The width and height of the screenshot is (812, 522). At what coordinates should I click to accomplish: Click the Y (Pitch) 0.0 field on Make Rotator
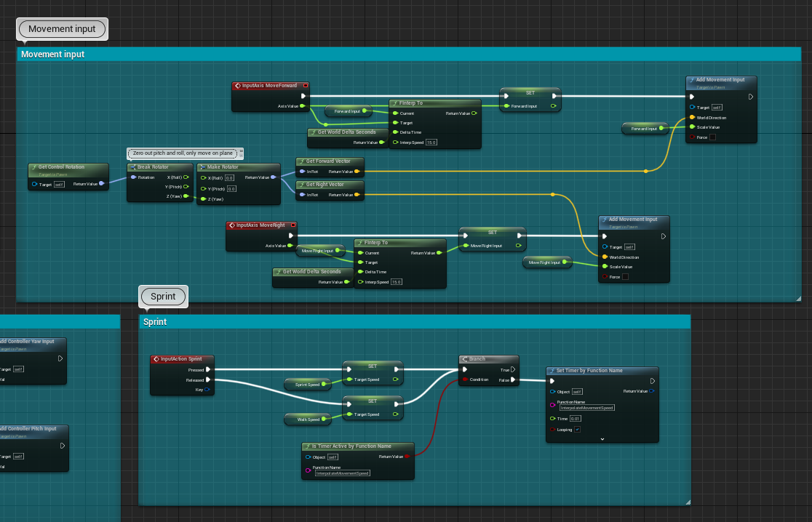tap(231, 189)
